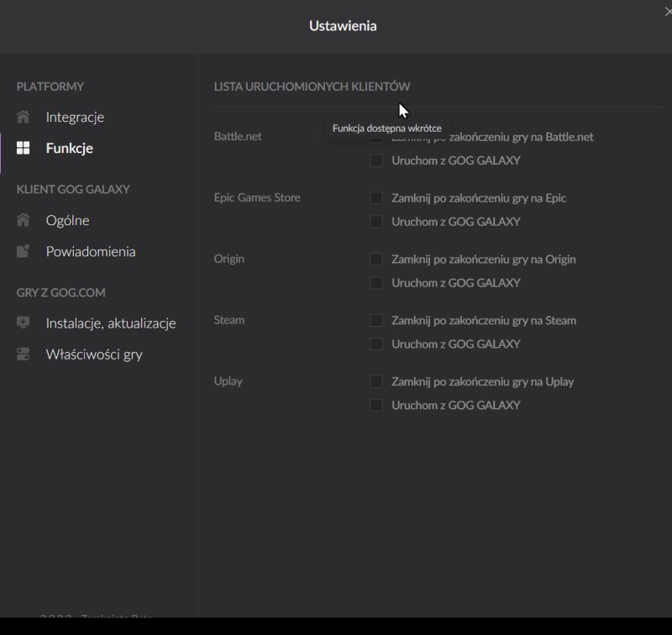Click the house icon beside Integracje
Viewport: 672px width, 635px height.
pyautogui.click(x=24, y=117)
